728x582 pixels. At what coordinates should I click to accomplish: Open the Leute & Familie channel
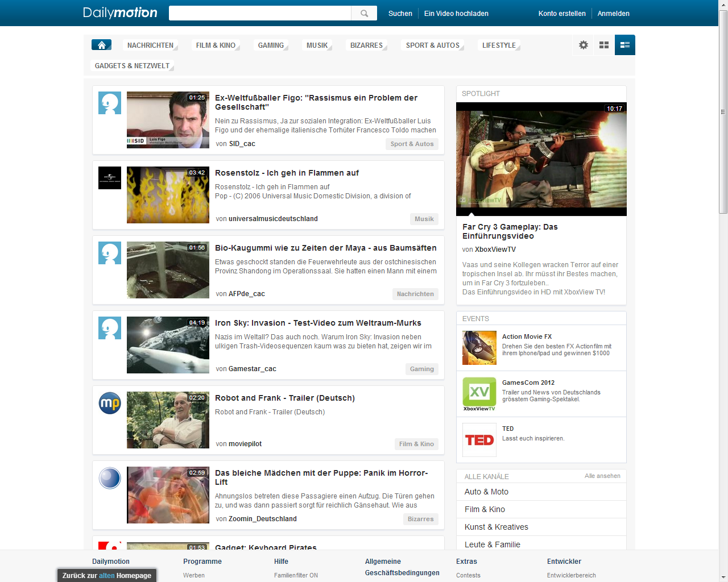pyautogui.click(x=541, y=544)
